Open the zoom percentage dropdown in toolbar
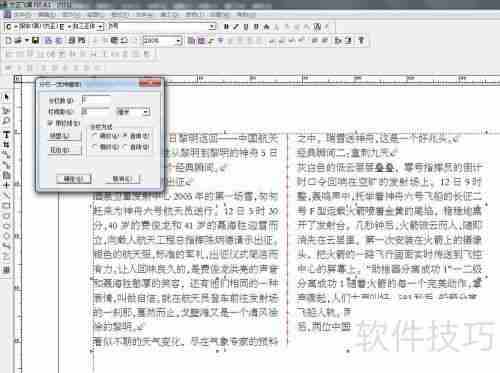This screenshot has height=373, width=500. [x=179, y=41]
